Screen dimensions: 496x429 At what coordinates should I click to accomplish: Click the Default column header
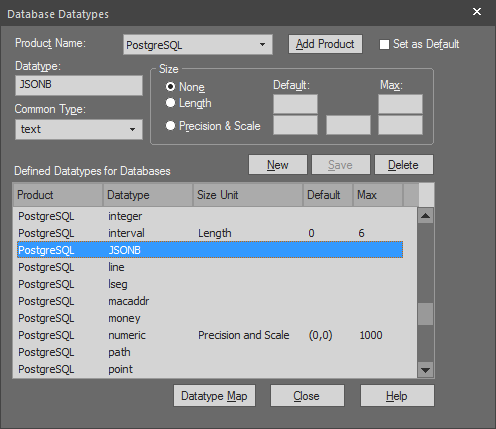pos(328,195)
